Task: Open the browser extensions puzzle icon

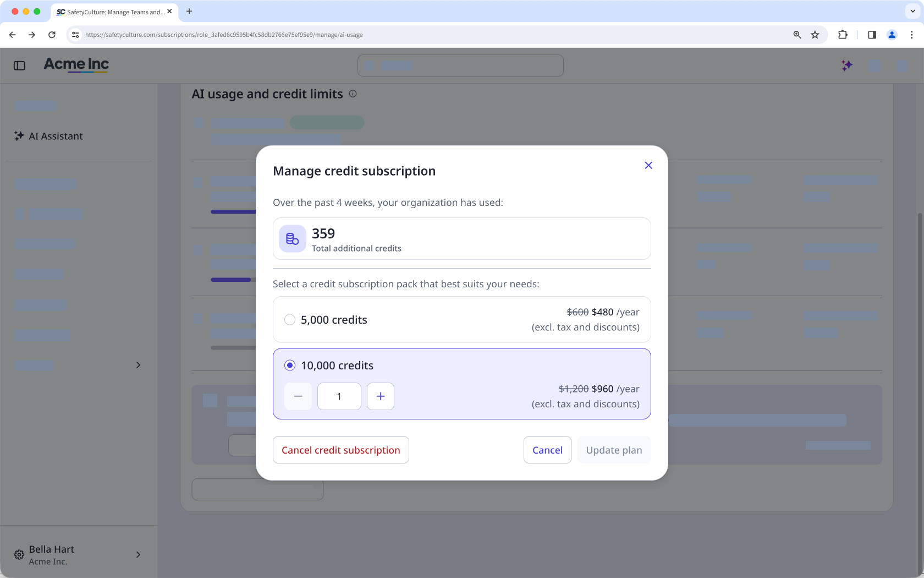Action: click(843, 35)
